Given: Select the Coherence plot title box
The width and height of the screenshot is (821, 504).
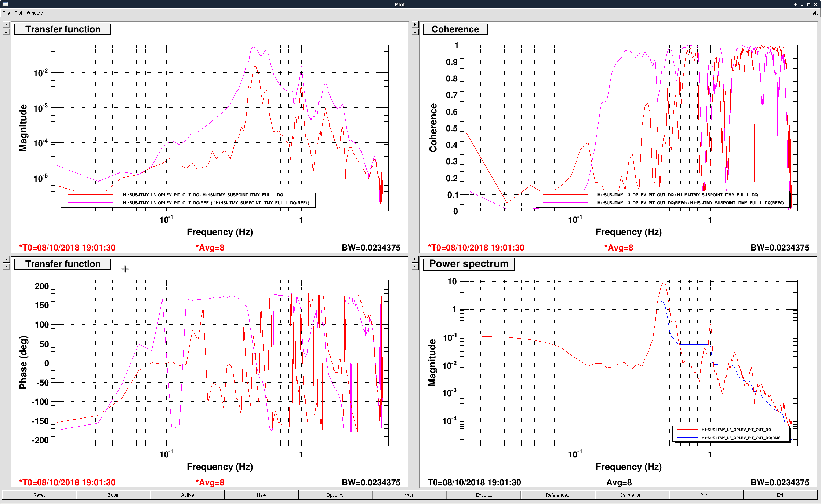Looking at the screenshot, I should click(455, 29).
